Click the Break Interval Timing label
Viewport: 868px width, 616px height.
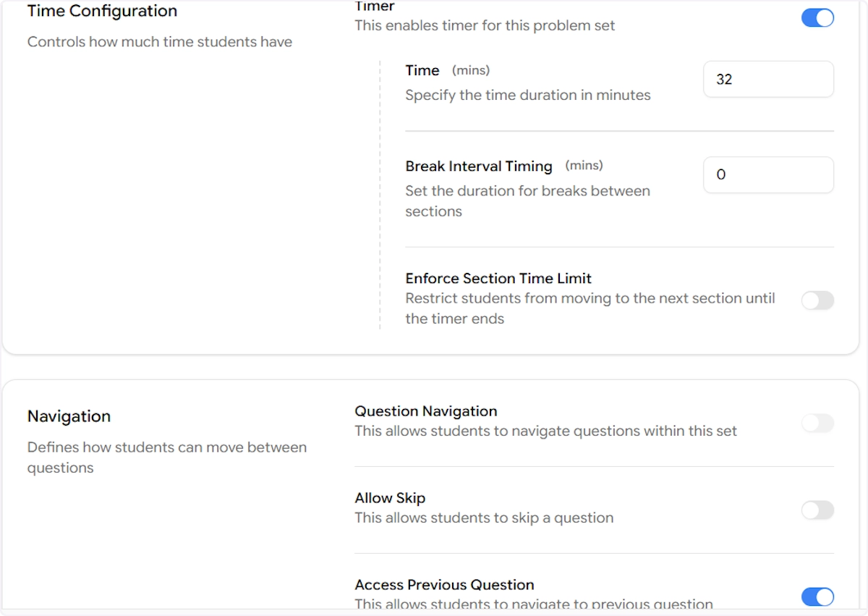(x=478, y=166)
